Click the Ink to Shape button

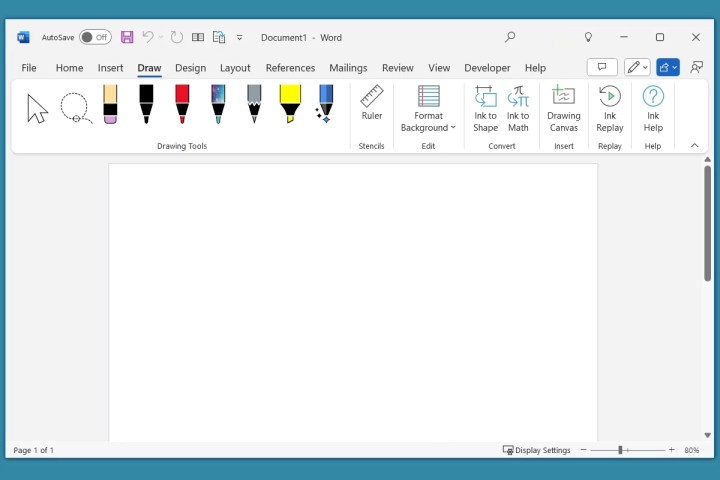pyautogui.click(x=485, y=108)
